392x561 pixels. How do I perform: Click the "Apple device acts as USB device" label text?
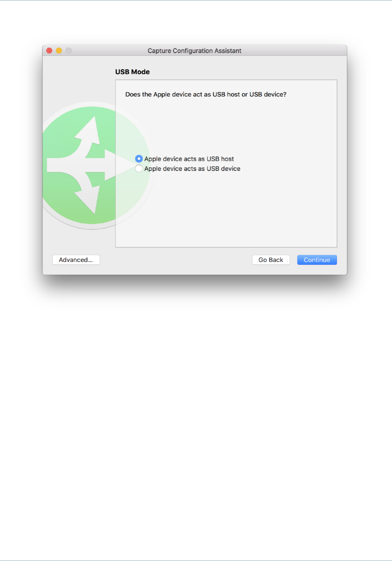(x=192, y=169)
